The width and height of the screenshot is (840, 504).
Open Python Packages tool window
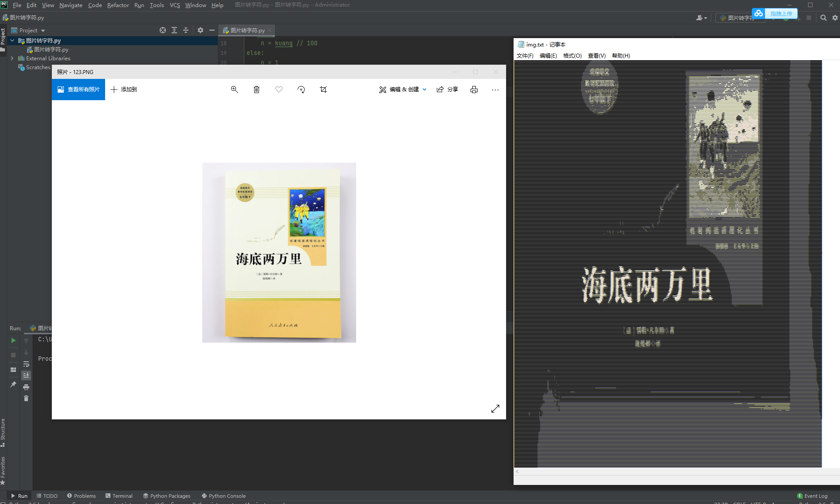(166, 496)
